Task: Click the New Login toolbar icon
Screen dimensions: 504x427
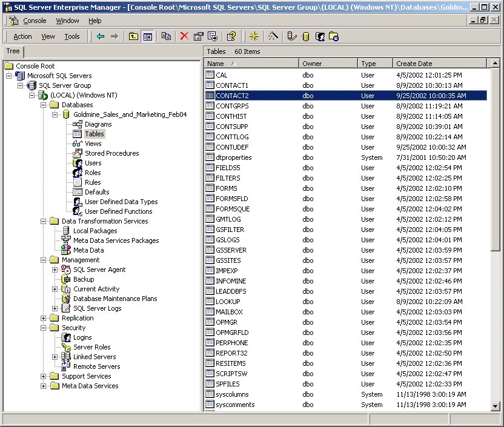Action: click(x=320, y=36)
